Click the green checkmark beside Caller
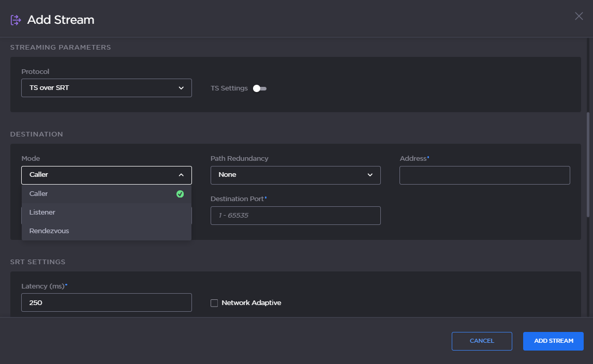The height and width of the screenshot is (364, 593). (180, 194)
